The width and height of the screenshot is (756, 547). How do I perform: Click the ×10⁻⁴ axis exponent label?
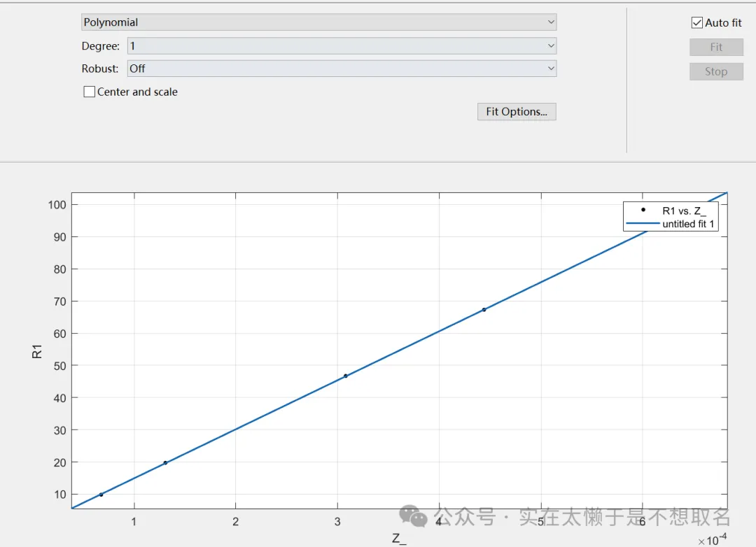[712, 539]
